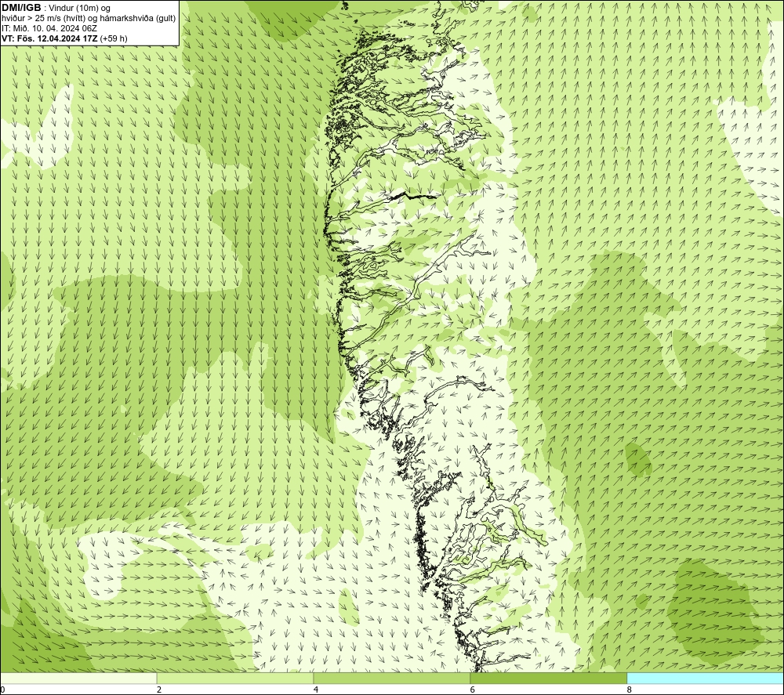Click the '0' label on the color scale
784x695 pixels.
tap(2, 690)
